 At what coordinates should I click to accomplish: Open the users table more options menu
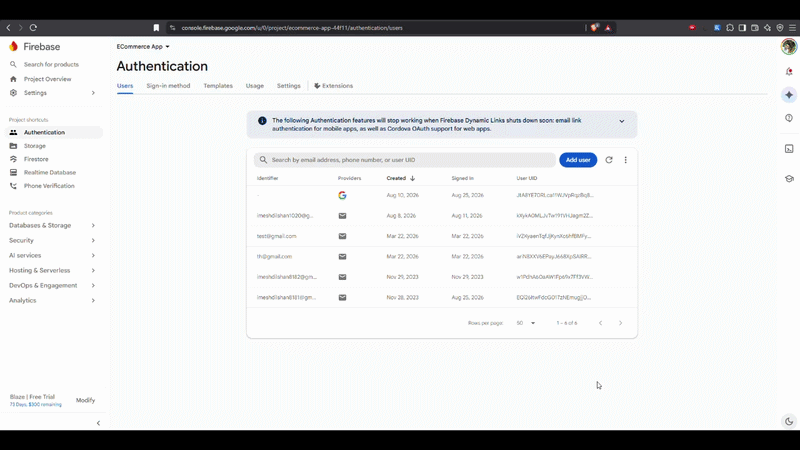pyautogui.click(x=626, y=160)
